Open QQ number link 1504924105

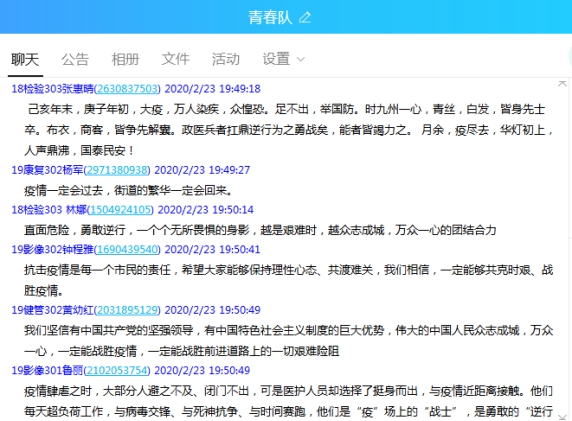pyautogui.click(x=120, y=210)
